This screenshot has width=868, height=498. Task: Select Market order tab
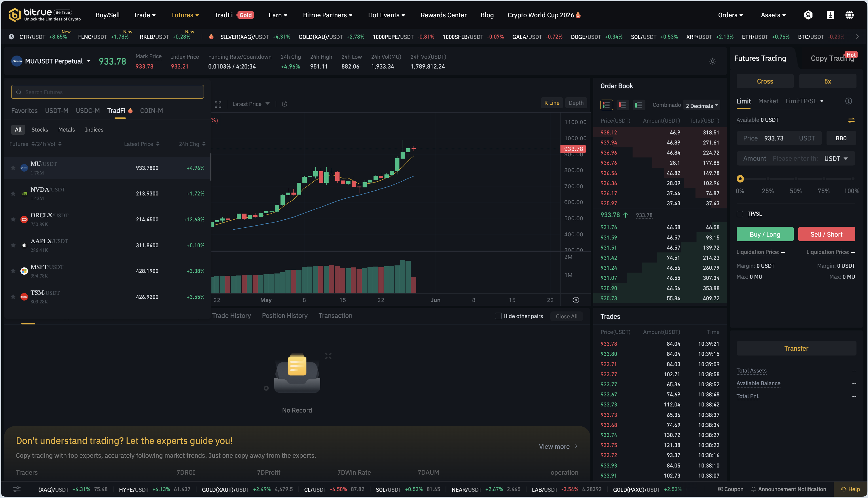click(768, 101)
